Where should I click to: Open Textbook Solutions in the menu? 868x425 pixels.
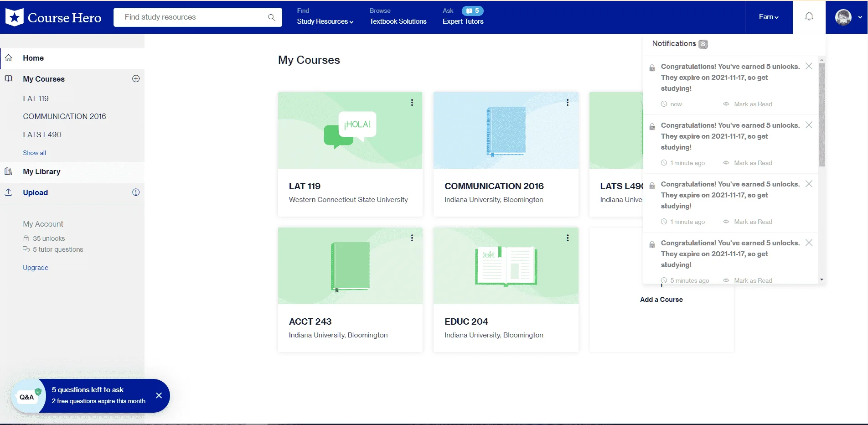coord(398,21)
